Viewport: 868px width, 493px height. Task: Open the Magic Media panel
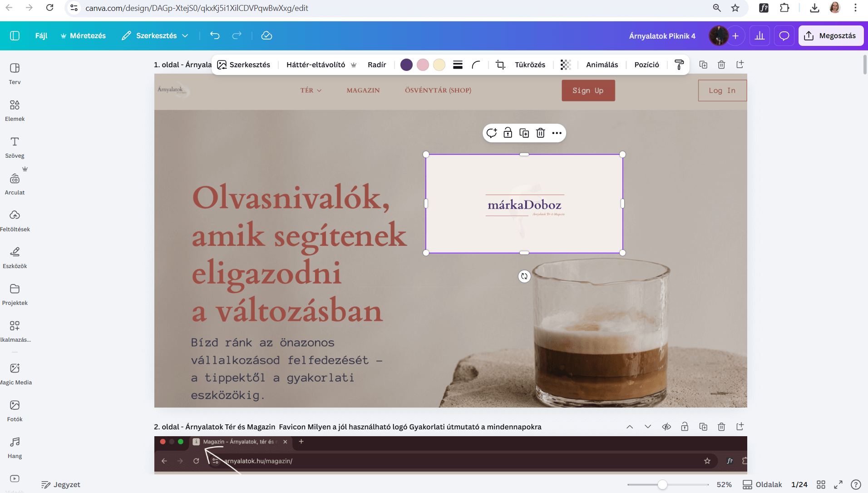point(15,374)
